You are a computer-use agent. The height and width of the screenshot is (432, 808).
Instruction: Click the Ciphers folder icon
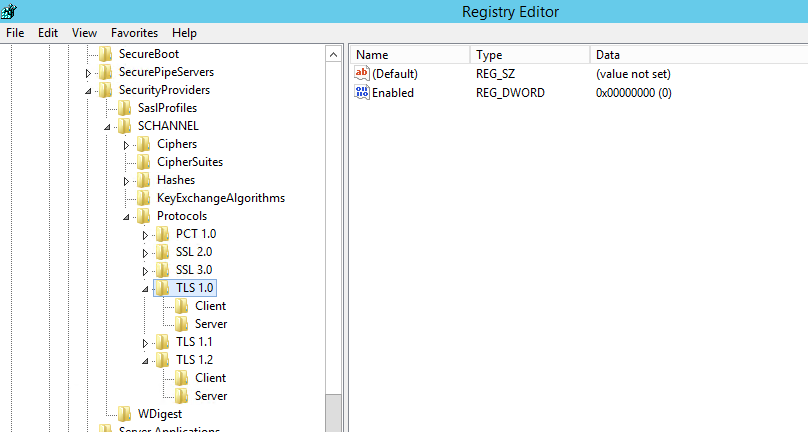tap(144, 144)
